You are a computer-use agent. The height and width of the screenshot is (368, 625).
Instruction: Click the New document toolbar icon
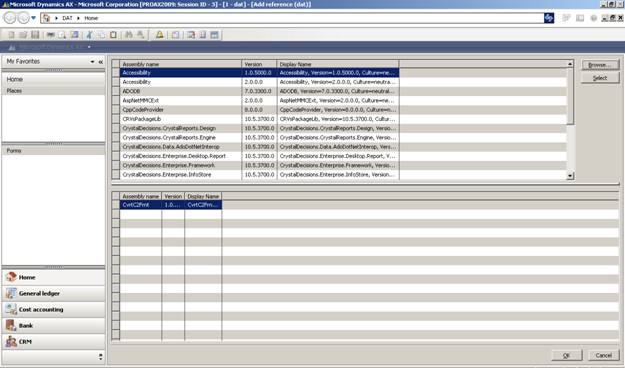pyautogui.click(x=11, y=35)
